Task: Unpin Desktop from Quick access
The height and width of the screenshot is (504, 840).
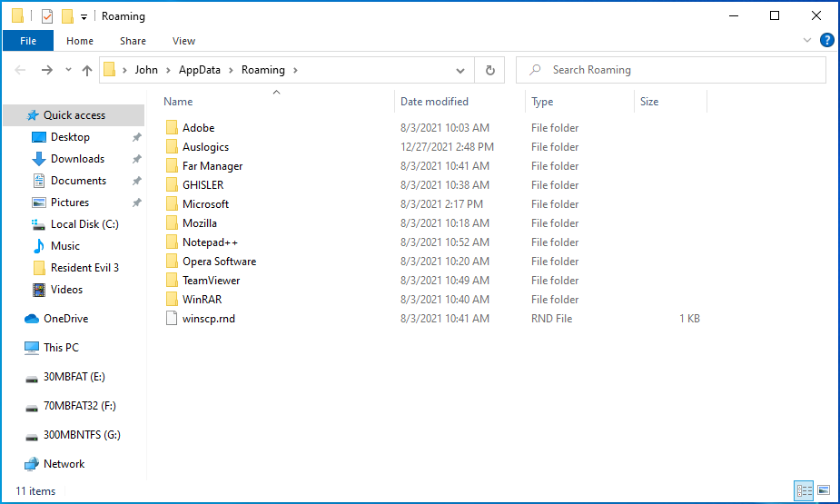Action: [136, 137]
